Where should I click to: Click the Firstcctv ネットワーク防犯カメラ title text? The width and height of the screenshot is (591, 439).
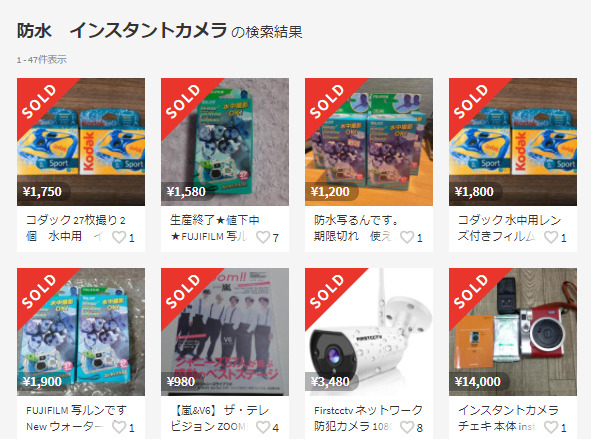click(x=368, y=418)
